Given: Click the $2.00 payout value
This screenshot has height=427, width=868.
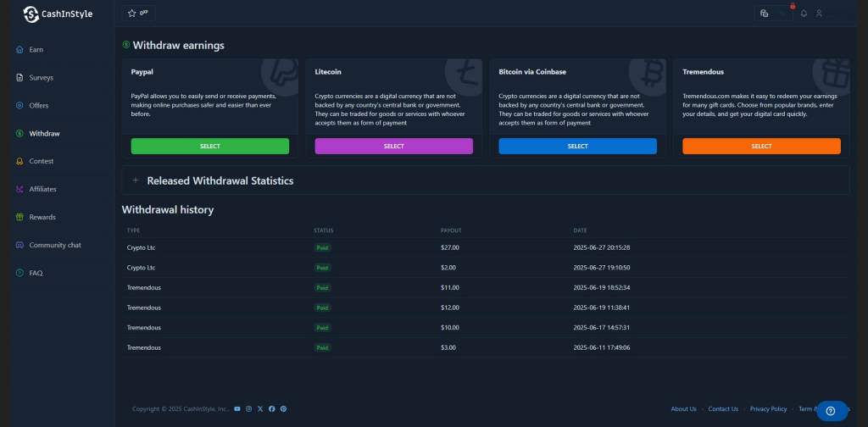Looking at the screenshot, I should pos(448,268).
